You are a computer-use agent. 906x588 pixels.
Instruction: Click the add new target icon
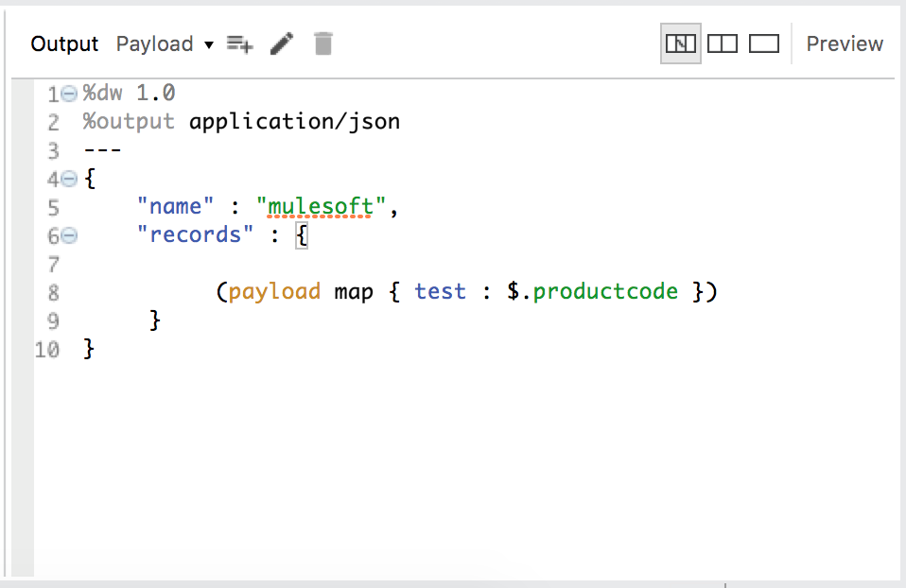240,43
